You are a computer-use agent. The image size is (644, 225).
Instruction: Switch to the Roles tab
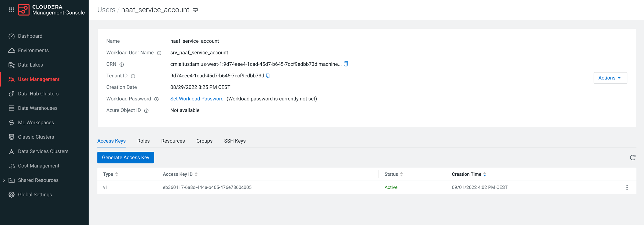pyautogui.click(x=143, y=141)
